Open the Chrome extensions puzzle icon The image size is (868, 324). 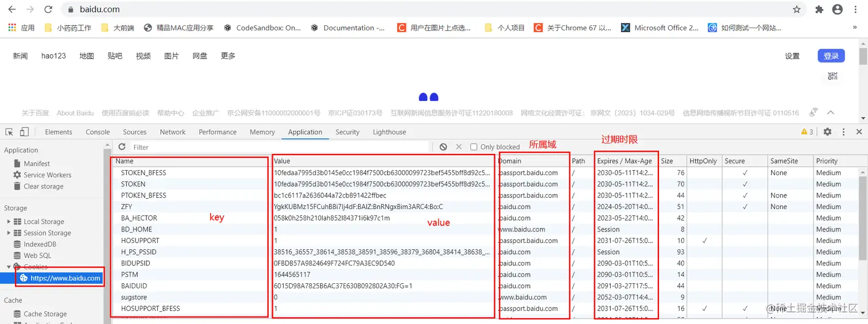pos(819,10)
